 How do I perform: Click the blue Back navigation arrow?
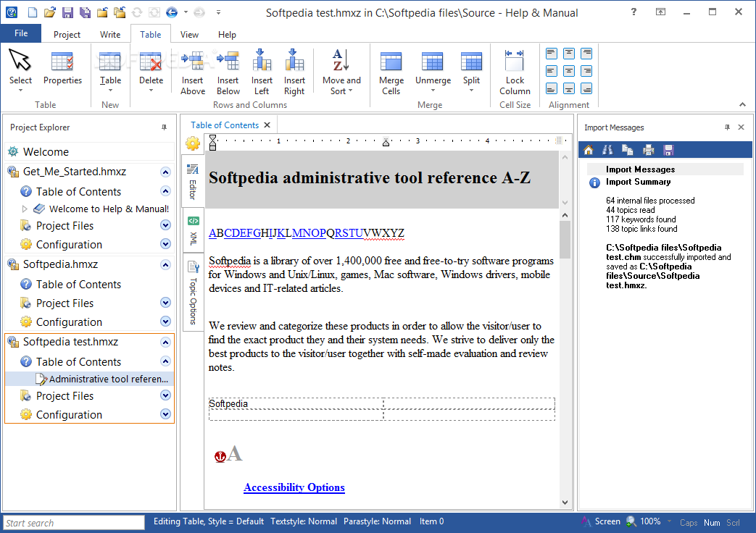pyautogui.click(x=171, y=12)
